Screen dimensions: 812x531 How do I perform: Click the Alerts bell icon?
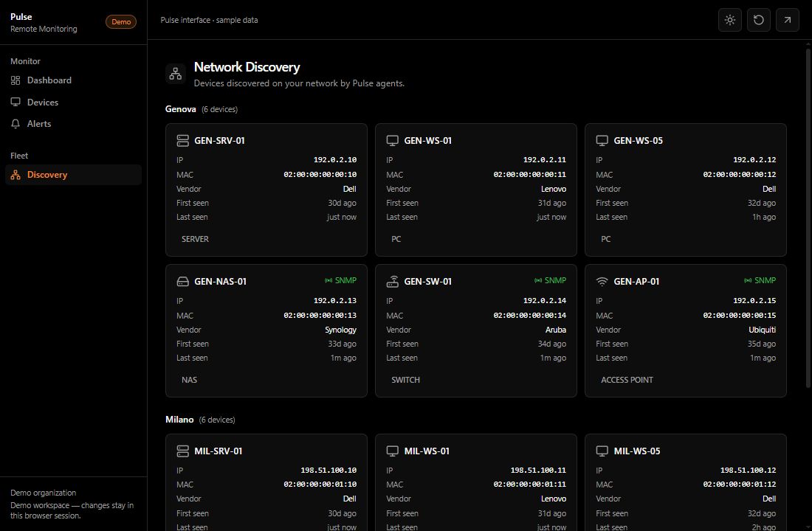16,124
